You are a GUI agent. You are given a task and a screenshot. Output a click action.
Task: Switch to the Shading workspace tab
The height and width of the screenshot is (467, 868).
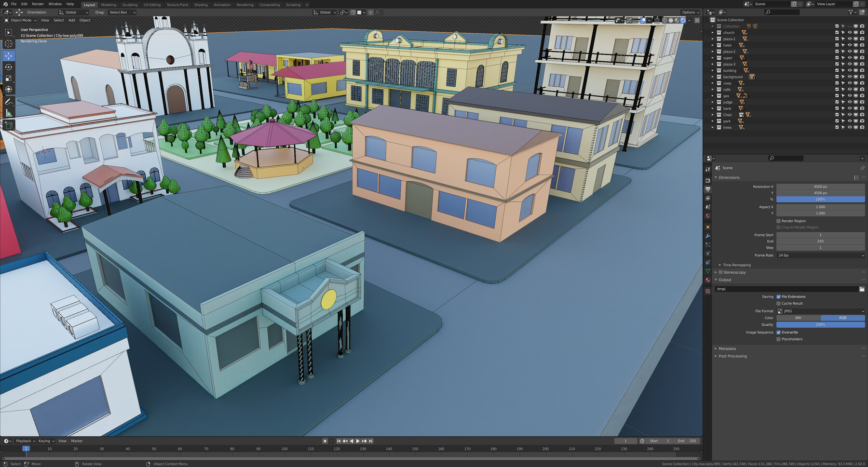point(201,4)
